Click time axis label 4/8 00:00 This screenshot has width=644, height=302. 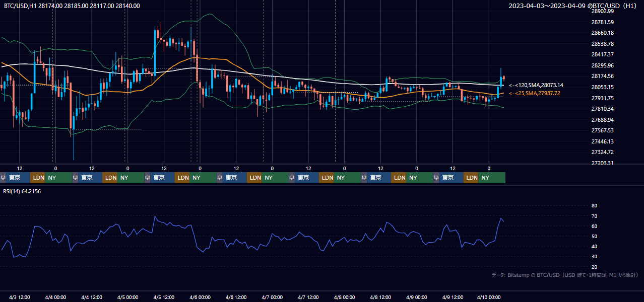tap(345, 297)
